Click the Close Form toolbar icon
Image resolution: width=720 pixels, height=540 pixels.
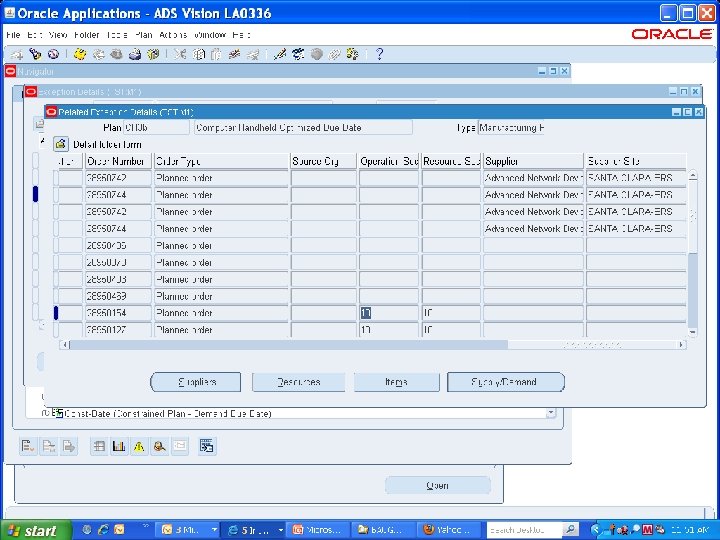point(153,54)
